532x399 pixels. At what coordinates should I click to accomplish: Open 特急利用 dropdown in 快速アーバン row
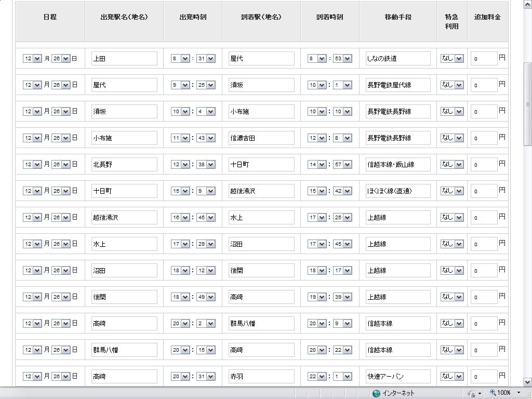click(x=452, y=376)
